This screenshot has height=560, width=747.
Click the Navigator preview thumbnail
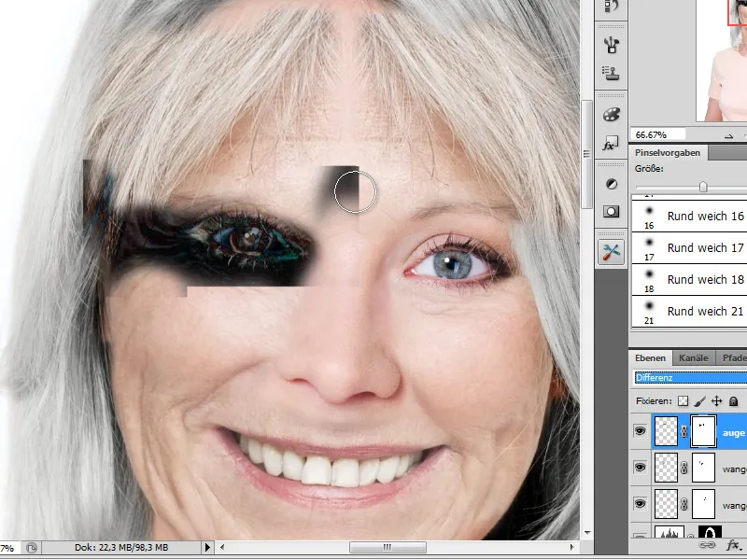[721, 61]
